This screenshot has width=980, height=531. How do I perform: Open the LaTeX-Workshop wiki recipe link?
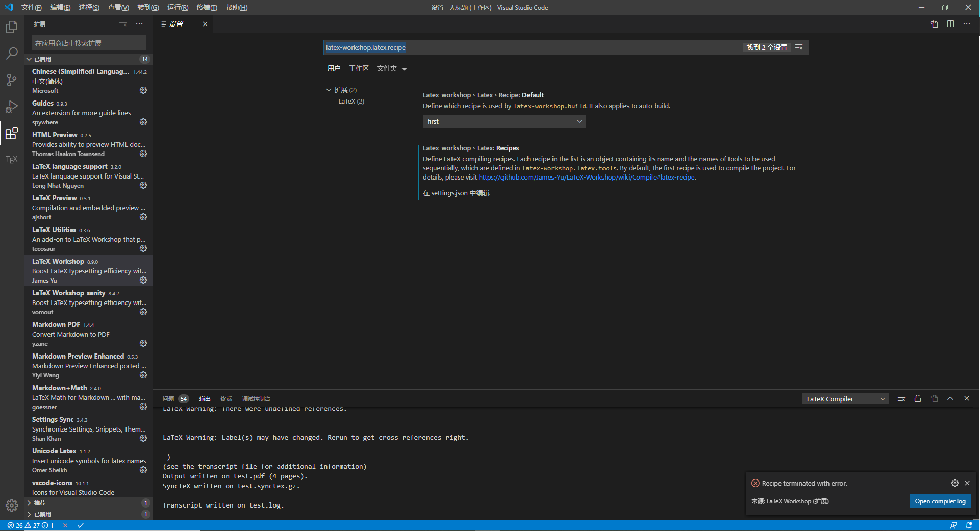pyautogui.click(x=587, y=178)
